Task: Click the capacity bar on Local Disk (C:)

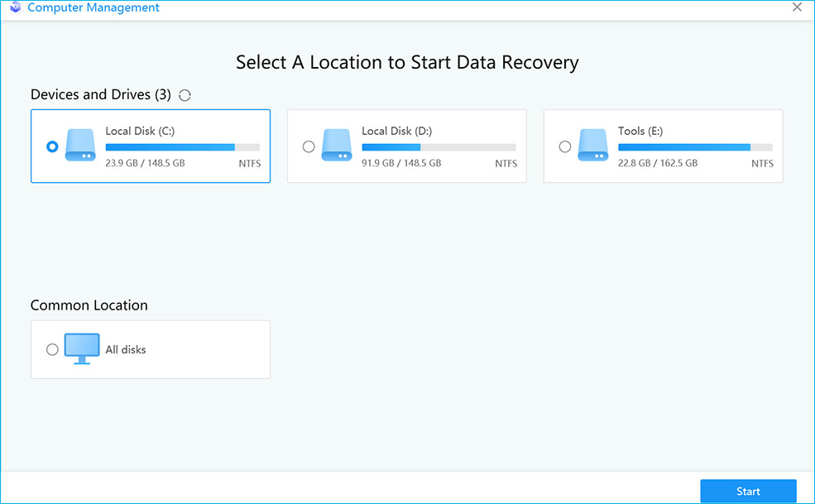Action: (x=182, y=146)
